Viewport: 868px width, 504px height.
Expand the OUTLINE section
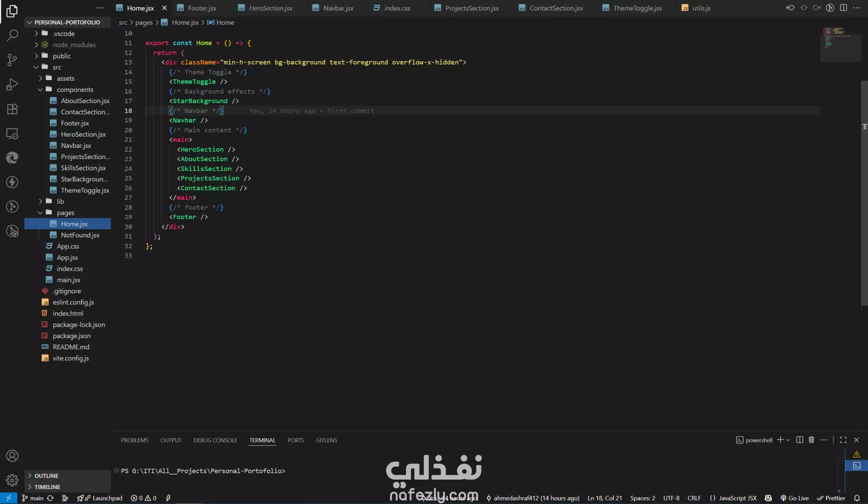click(x=46, y=476)
